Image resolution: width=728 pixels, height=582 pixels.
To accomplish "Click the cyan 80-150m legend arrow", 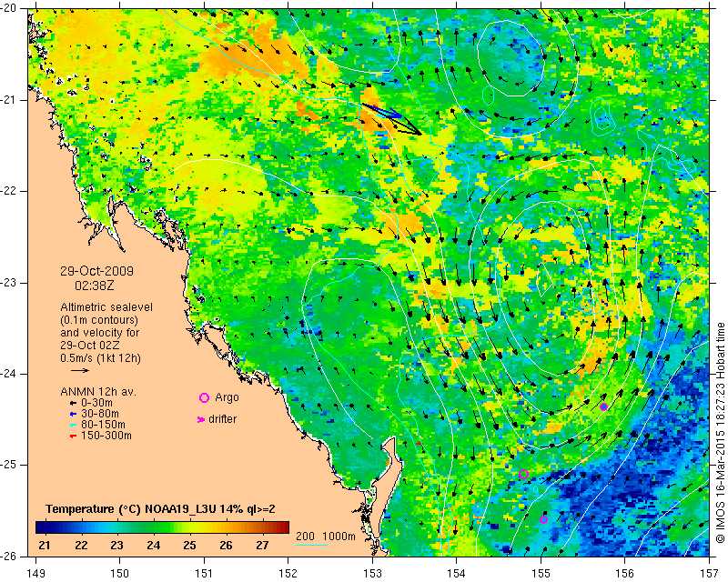I will click(x=73, y=425).
